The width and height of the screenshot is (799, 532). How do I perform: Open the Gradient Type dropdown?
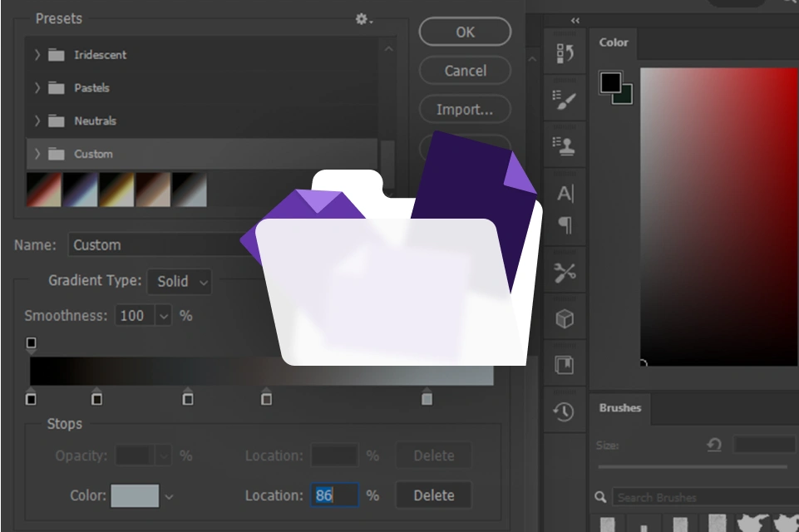[x=180, y=281]
